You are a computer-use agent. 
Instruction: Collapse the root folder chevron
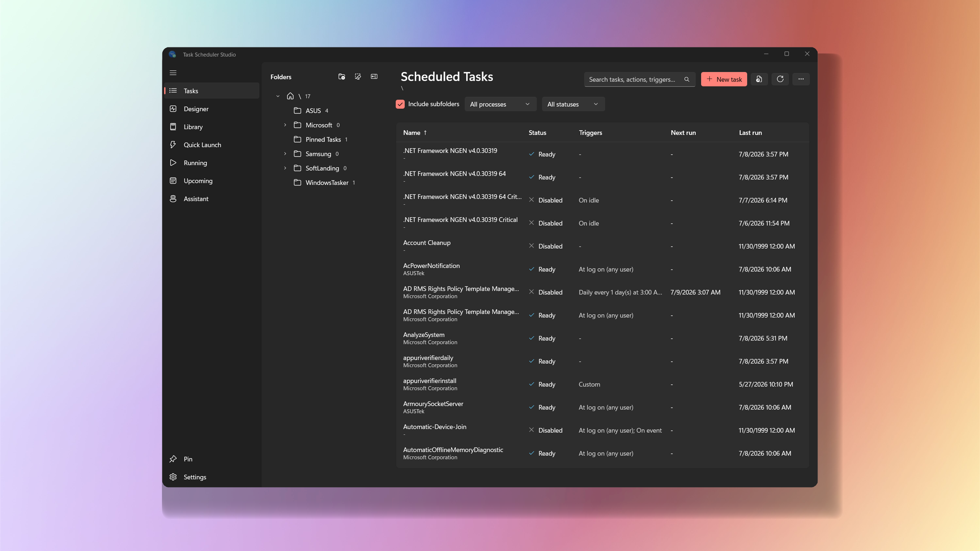(x=278, y=96)
